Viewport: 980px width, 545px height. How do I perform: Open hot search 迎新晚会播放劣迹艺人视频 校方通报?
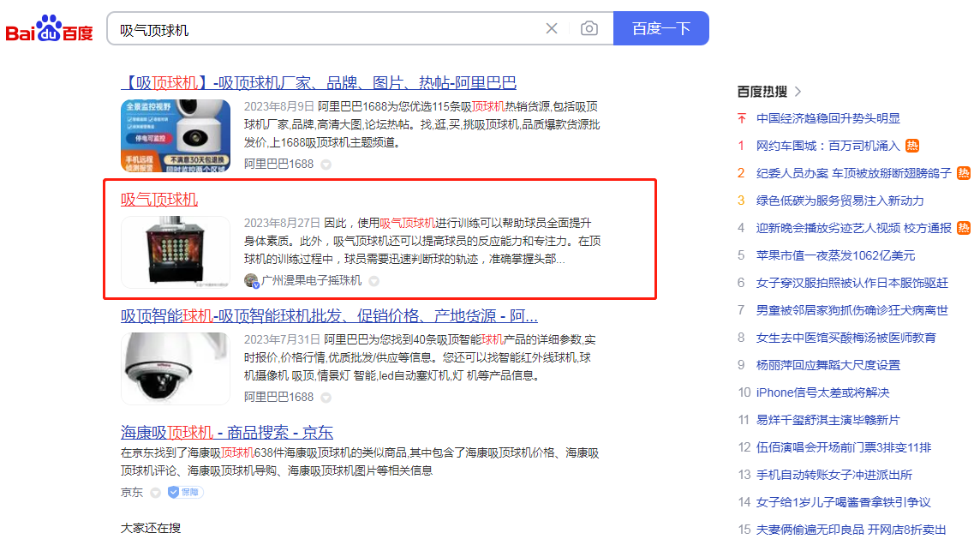pyautogui.click(x=854, y=228)
